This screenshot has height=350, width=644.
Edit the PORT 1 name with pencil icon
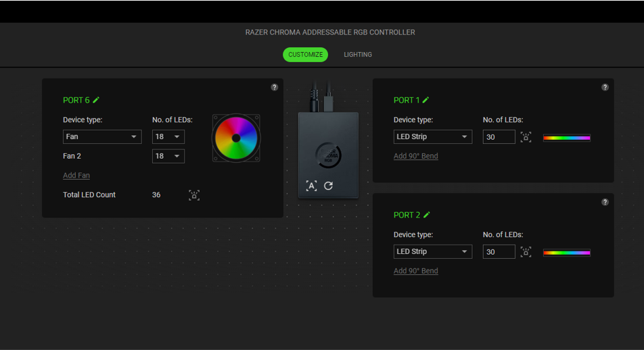click(x=426, y=100)
